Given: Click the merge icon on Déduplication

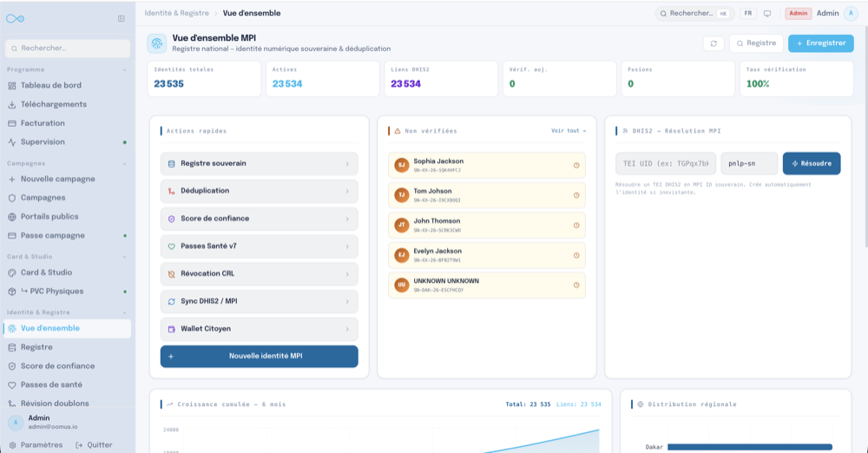Looking at the screenshot, I should pos(171,191).
